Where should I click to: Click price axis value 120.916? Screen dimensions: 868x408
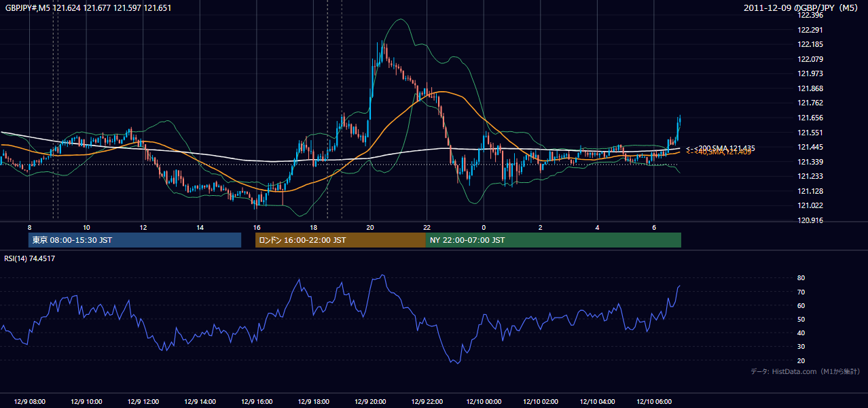[x=811, y=220]
